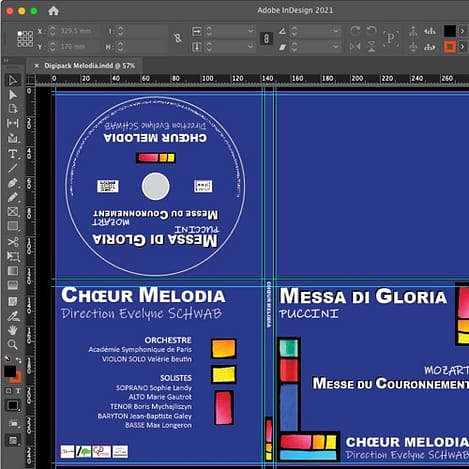Expand the stroke color swatch options arrow

[463, 47]
